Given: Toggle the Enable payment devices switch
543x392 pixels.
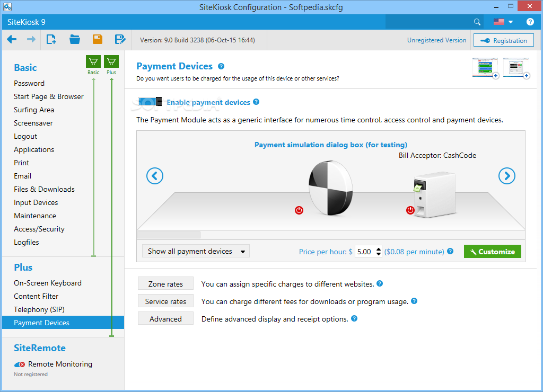Looking at the screenshot, I should (150, 102).
